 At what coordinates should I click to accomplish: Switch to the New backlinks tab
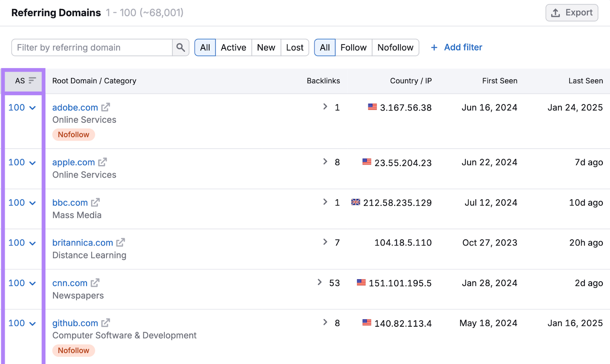coord(266,47)
